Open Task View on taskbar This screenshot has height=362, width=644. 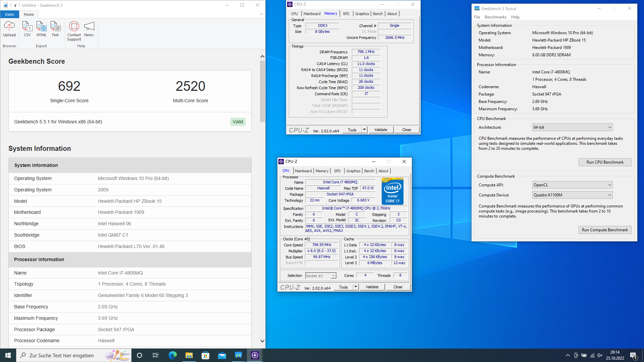(x=156, y=355)
